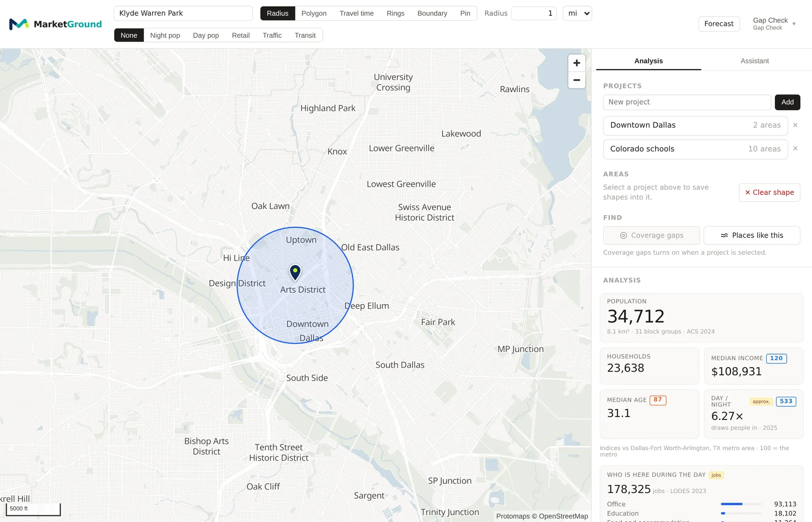Image resolution: width=812 pixels, height=522 pixels.
Task: Click the radius value field
Action: click(534, 13)
